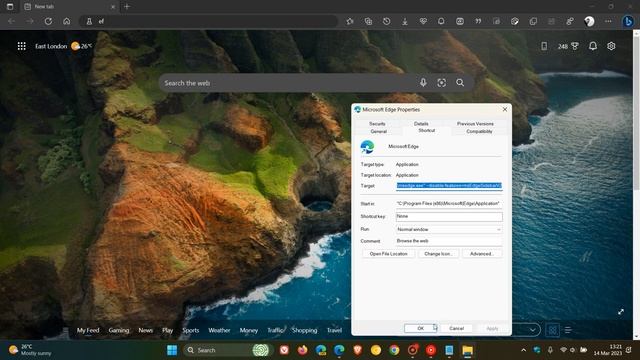Open the Weather feed category
The image size is (640, 360).
(219, 330)
